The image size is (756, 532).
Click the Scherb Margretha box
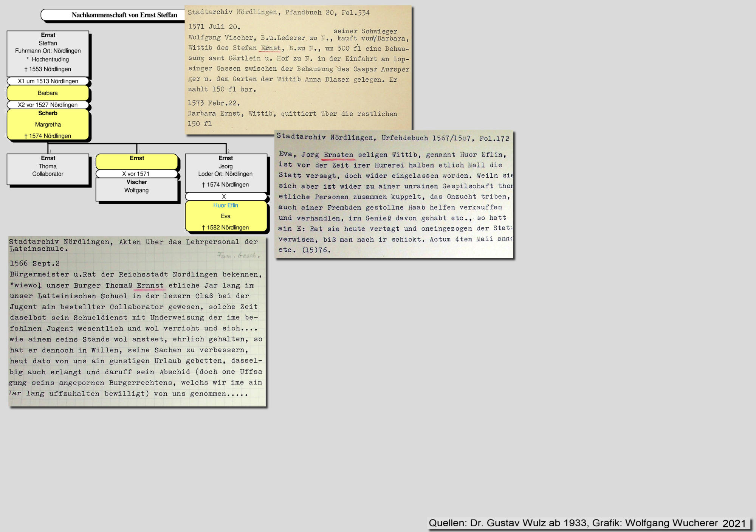coord(48,124)
